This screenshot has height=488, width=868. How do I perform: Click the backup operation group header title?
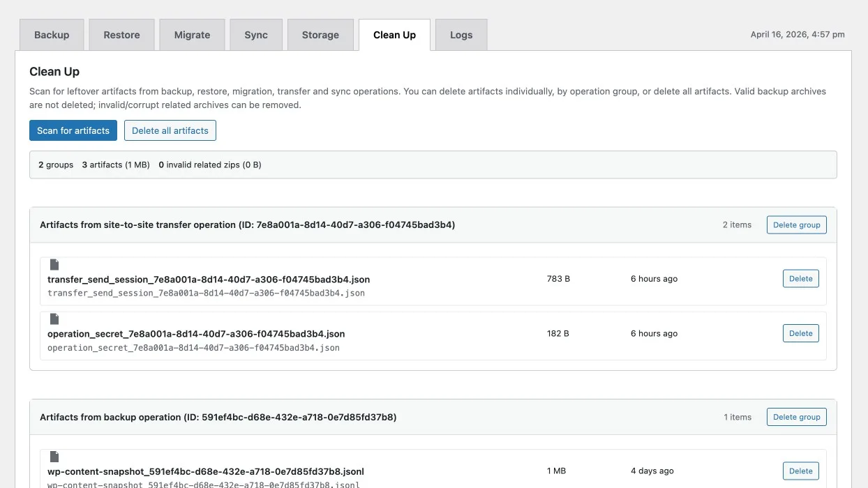pos(218,417)
